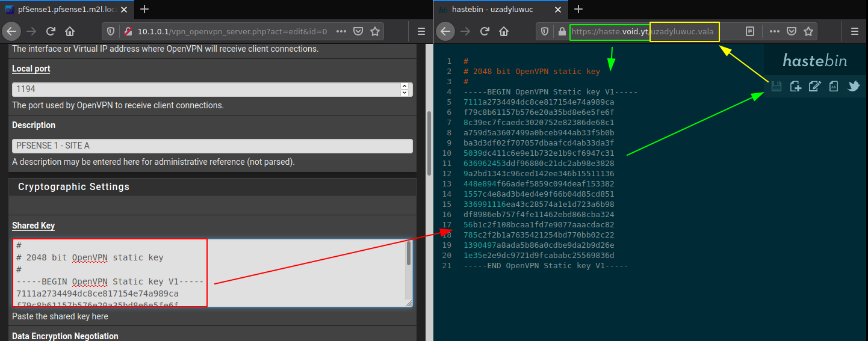Click secure lock icon in hastebin address bar
This screenshot has height=341, width=868.
click(x=562, y=32)
